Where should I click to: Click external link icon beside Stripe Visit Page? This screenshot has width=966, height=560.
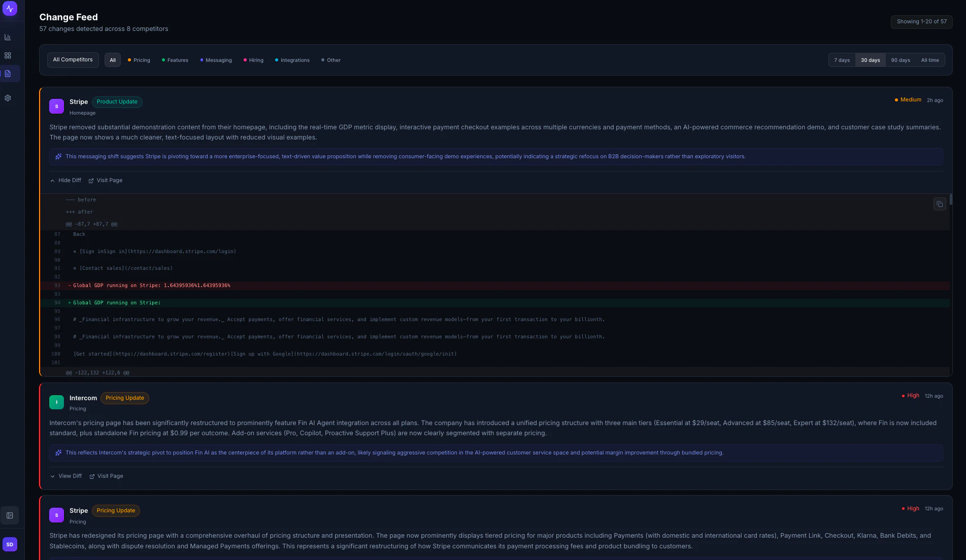(91, 181)
